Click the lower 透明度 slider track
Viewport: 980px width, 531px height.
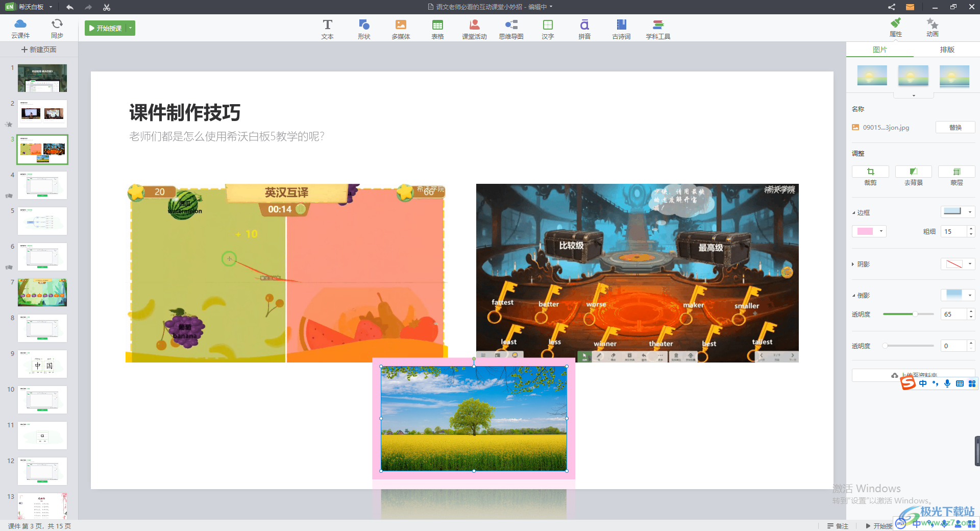[909, 346]
